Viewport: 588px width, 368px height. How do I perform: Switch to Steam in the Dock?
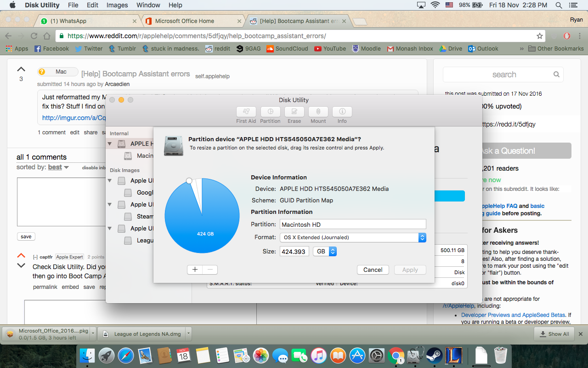434,356
